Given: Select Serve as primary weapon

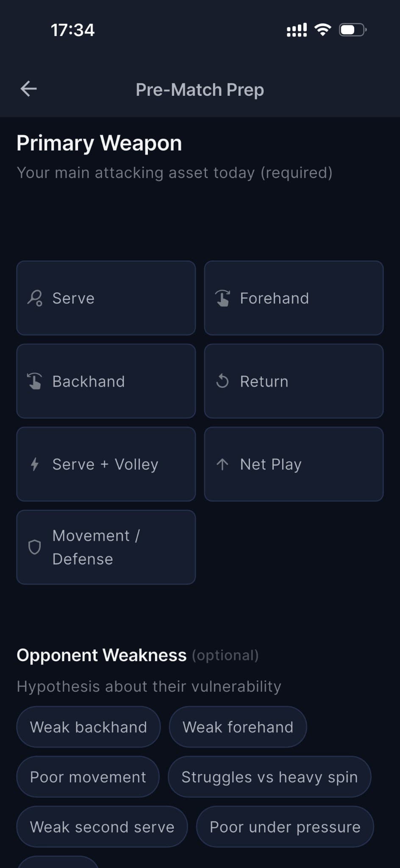Looking at the screenshot, I should [106, 298].
